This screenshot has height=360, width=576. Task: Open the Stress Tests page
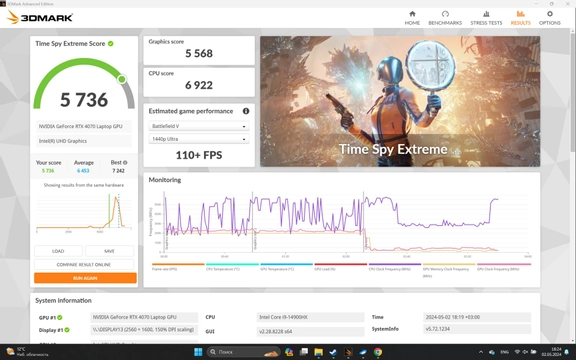click(x=486, y=18)
